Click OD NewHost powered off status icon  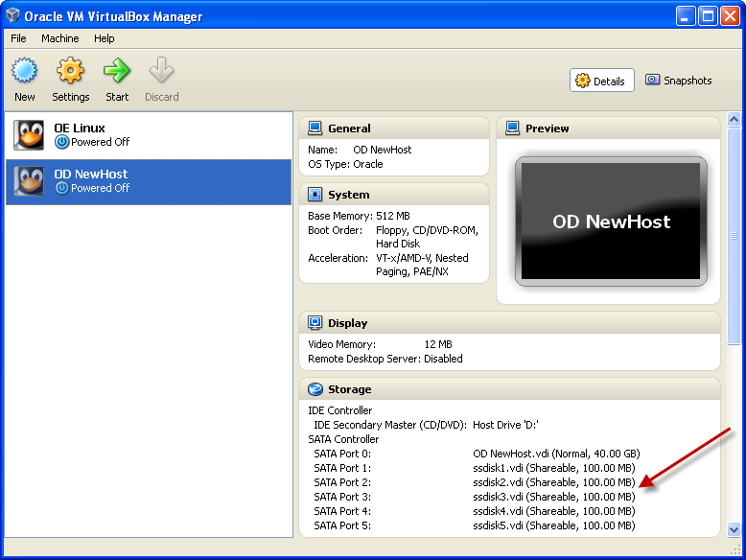click(x=62, y=188)
